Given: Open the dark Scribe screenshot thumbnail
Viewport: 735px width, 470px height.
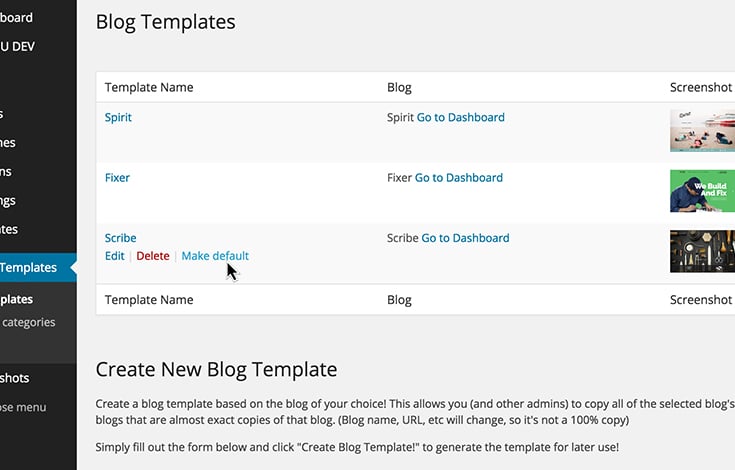Looking at the screenshot, I should coord(702,251).
